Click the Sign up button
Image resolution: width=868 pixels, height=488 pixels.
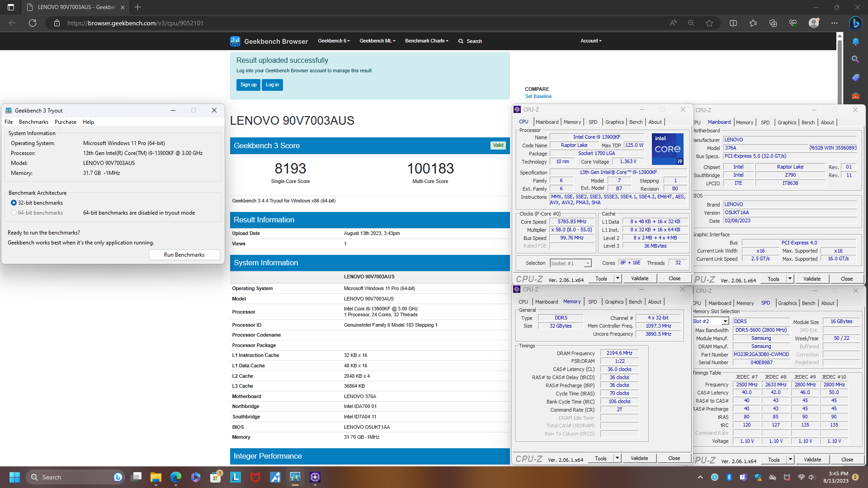point(248,85)
